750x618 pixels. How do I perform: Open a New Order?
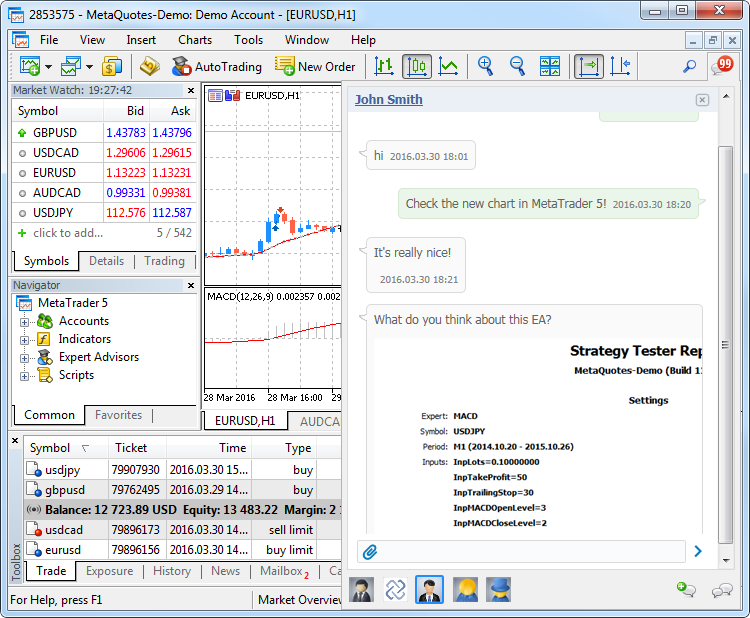(315, 67)
